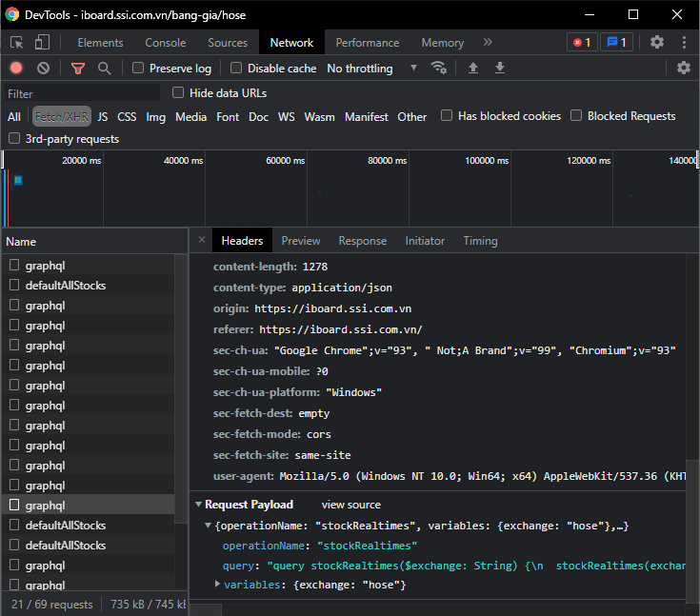The height and width of the screenshot is (616, 700).
Task: Filter requests by Other
Action: click(x=411, y=117)
